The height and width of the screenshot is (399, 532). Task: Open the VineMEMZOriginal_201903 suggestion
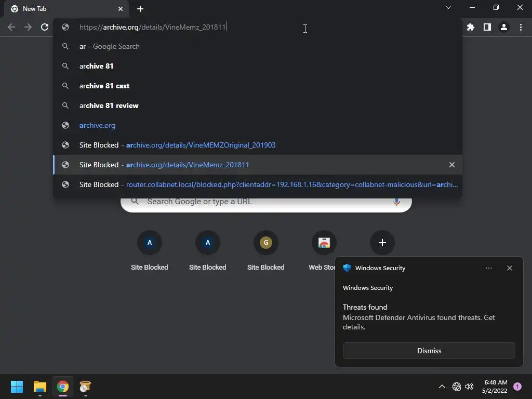[258, 145]
